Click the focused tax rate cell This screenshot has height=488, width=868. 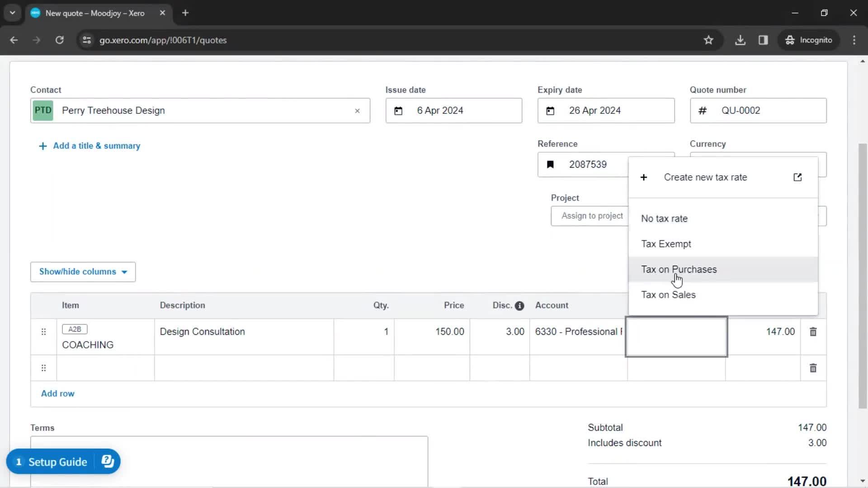click(676, 337)
